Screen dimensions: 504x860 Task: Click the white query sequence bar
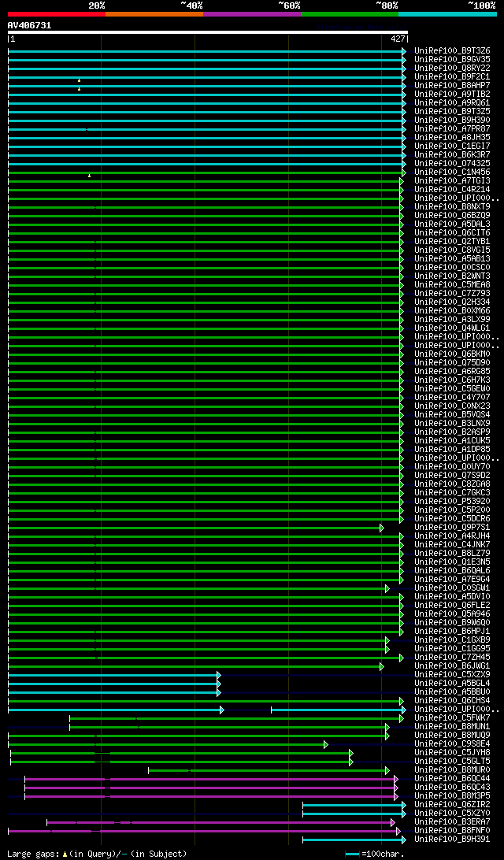208,32
